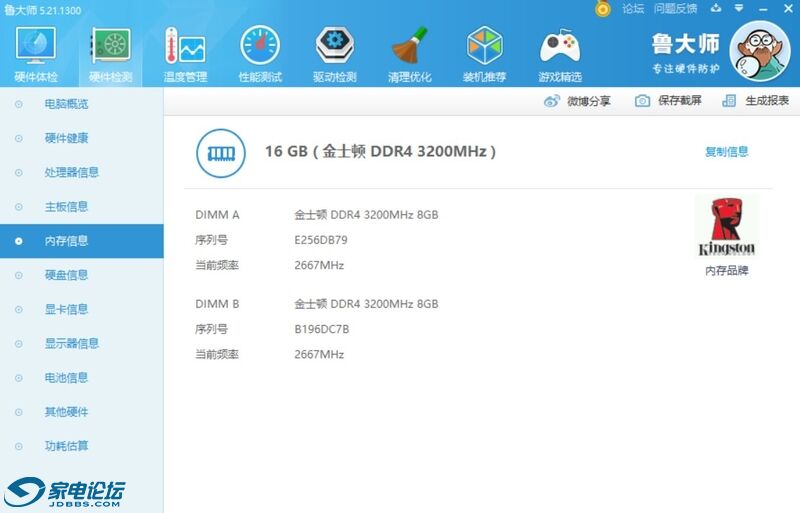
Task: Click 内存品牌 caption under Kingston logo
Action: [727, 271]
